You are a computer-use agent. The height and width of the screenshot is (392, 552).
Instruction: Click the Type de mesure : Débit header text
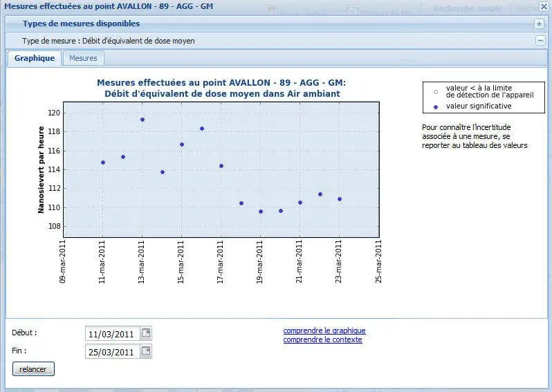coord(109,41)
